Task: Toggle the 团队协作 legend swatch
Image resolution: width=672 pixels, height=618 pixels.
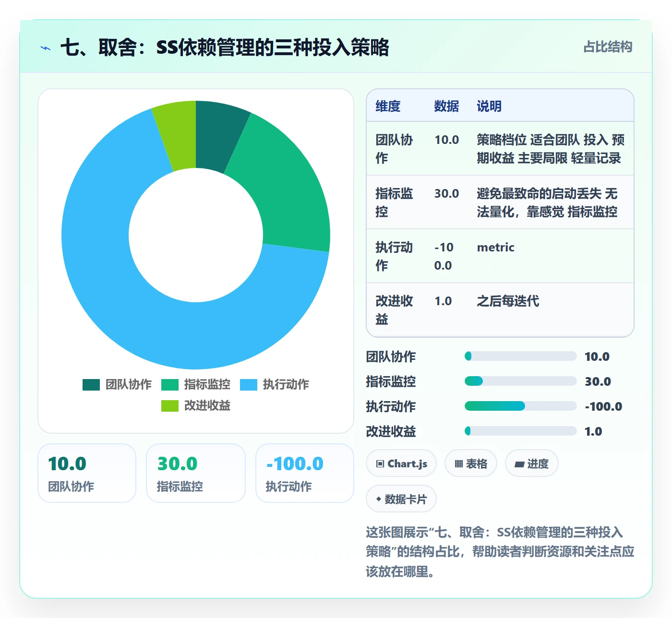Action: pos(91,385)
